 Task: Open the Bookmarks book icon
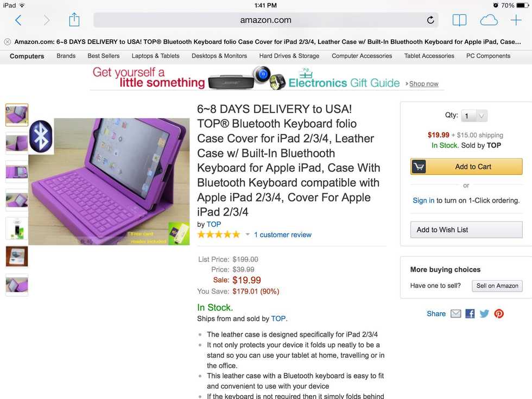(459, 21)
